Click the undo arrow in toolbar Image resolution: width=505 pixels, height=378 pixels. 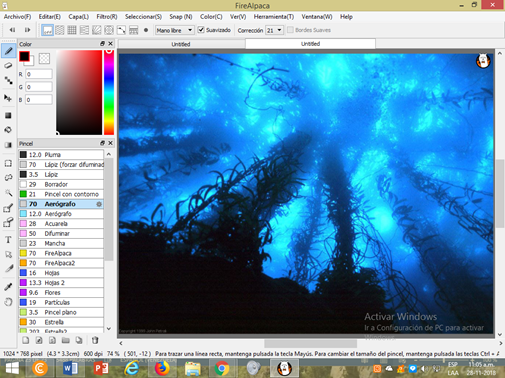pos(12,30)
